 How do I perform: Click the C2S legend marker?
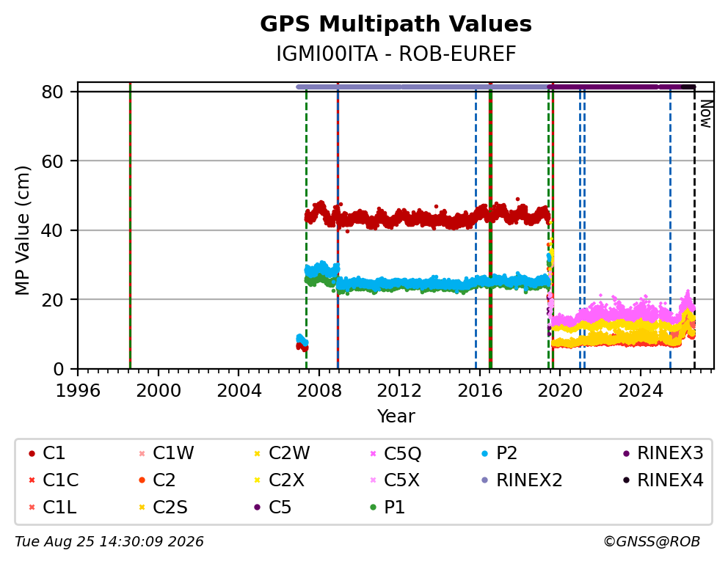(x=142, y=508)
